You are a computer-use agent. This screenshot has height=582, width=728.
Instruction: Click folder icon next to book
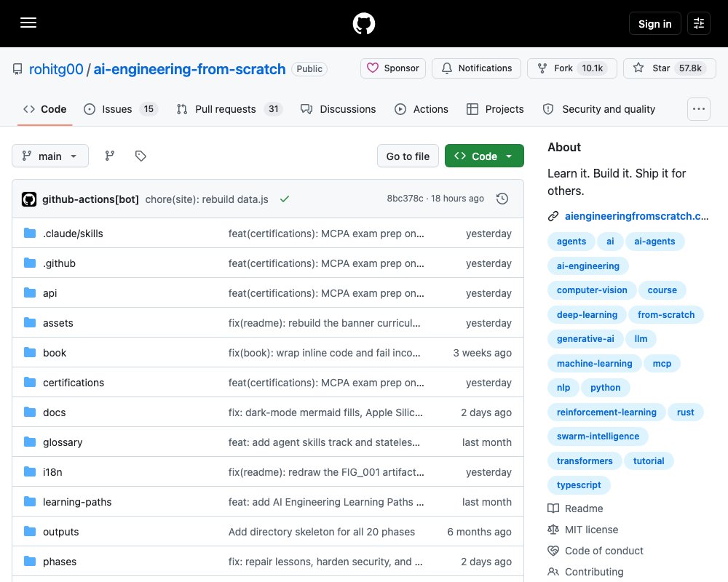[x=30, y=352]
